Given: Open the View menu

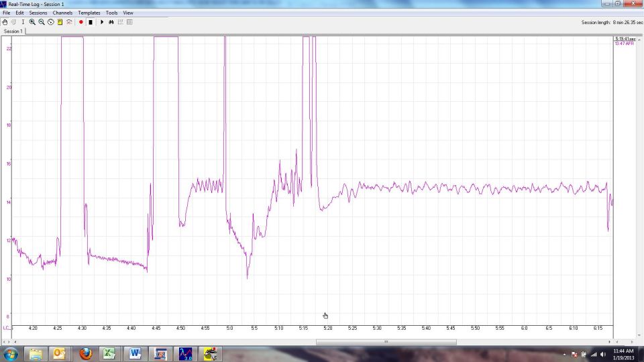Looking at the screenshot, I should tap(128, 13).
